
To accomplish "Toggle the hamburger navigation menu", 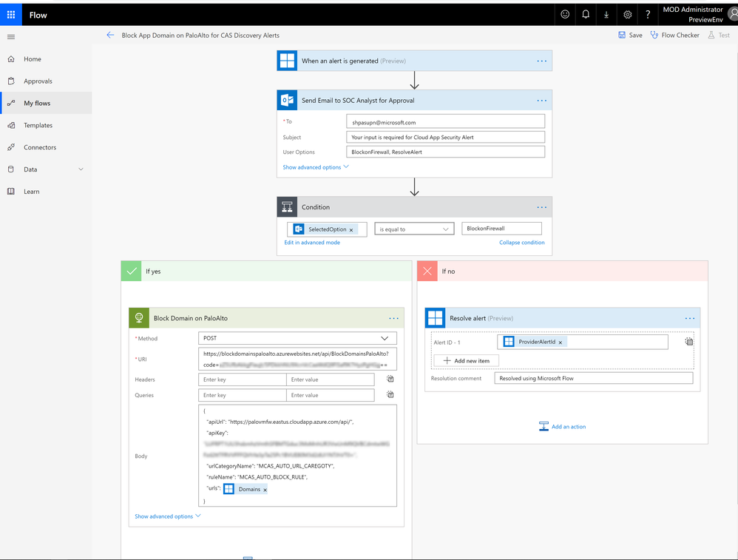I will (x=11, y=37).
